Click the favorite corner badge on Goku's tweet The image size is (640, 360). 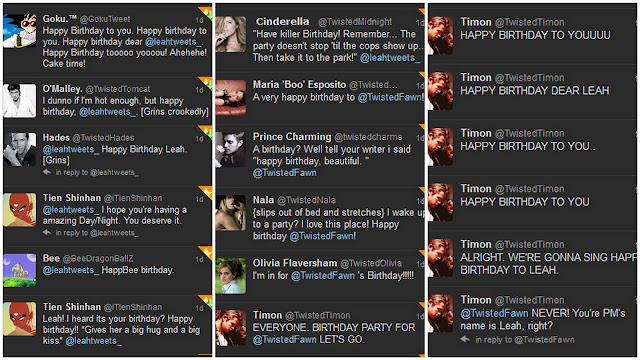pos(205,13)
